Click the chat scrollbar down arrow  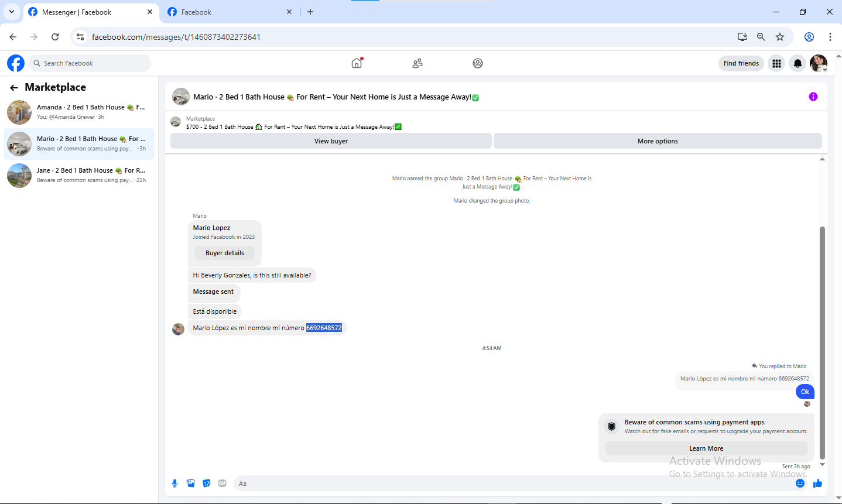(822, 465)
